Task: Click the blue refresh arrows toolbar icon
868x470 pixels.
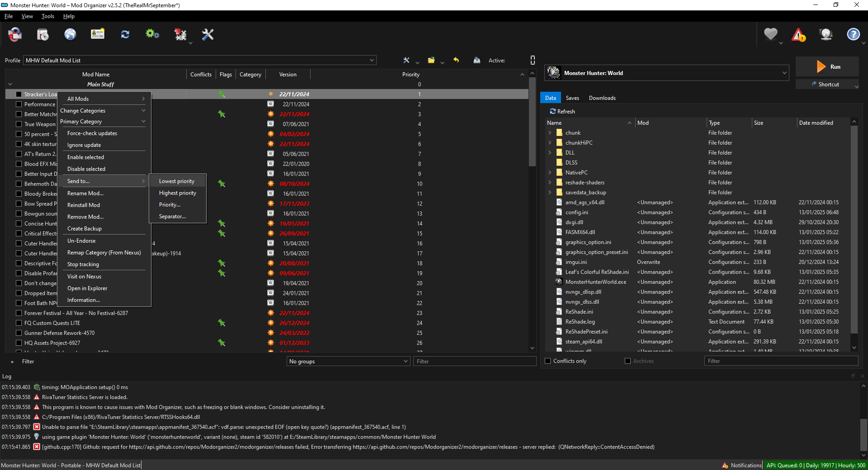Action: (x=125, y=34)
